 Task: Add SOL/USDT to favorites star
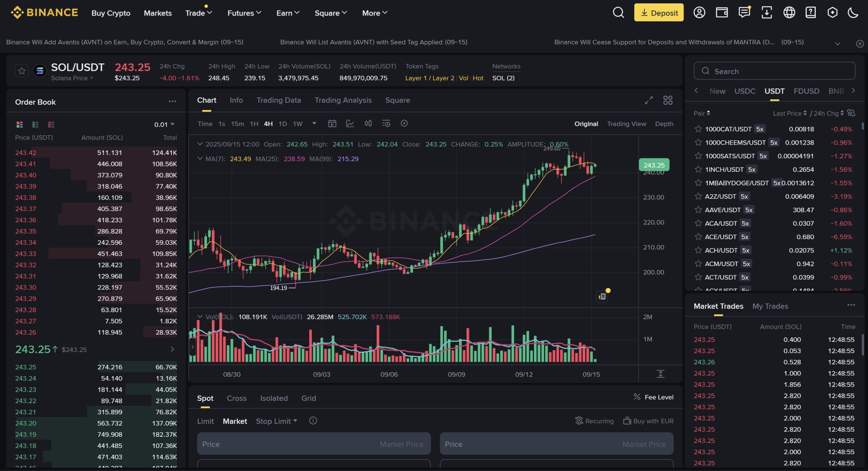tap(22, 71)
